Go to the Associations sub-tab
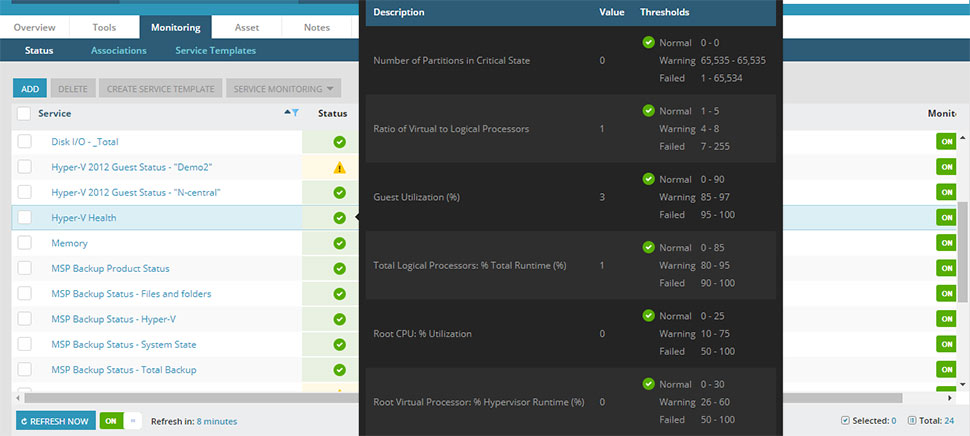 119,51
